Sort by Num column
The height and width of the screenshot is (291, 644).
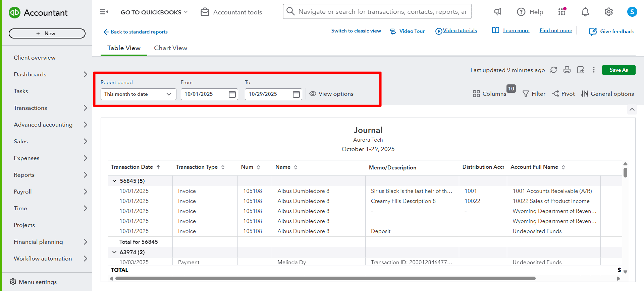tap(251, 167)
